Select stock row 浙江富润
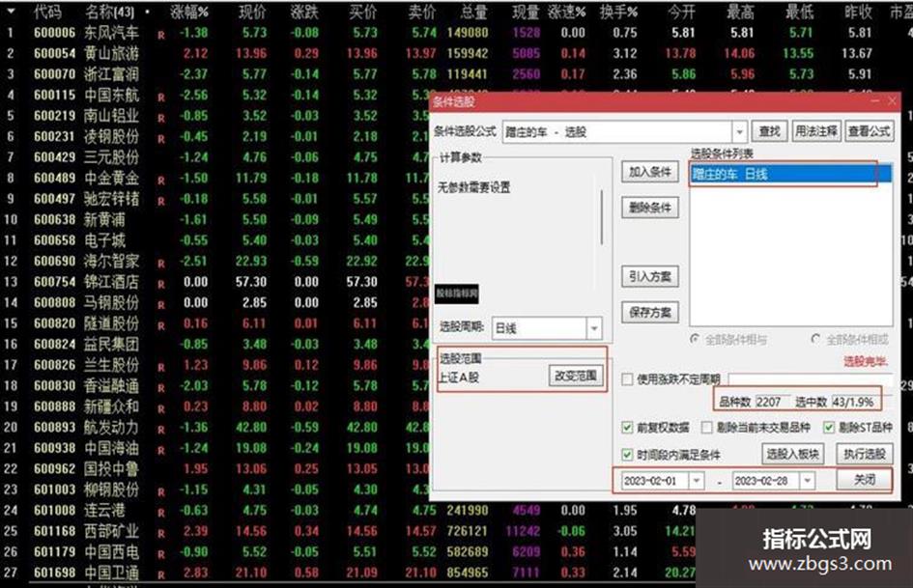 [112, 74]
